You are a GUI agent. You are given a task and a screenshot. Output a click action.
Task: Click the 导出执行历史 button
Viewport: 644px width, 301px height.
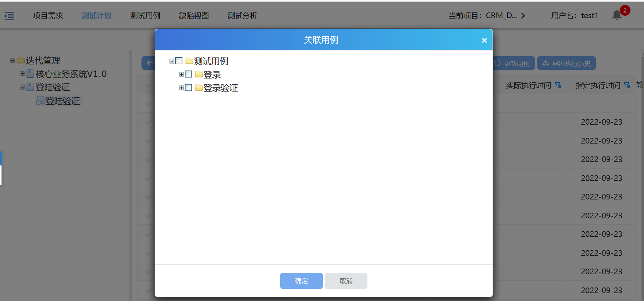coord(566,63)
